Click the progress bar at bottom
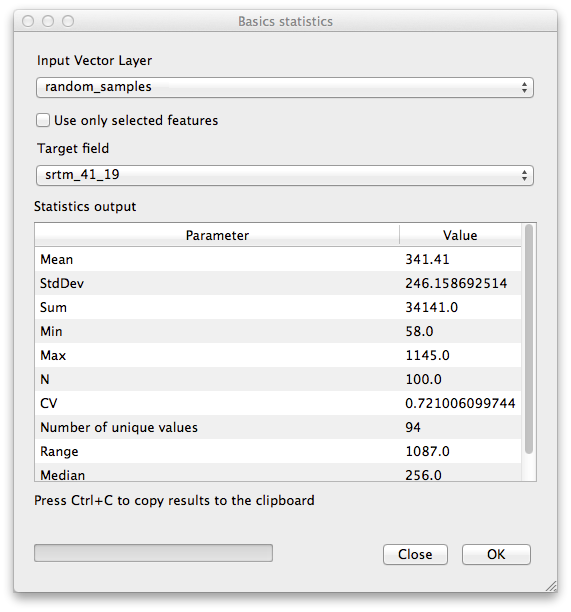The width and height of the screenshot is (571, 612). 153,553
